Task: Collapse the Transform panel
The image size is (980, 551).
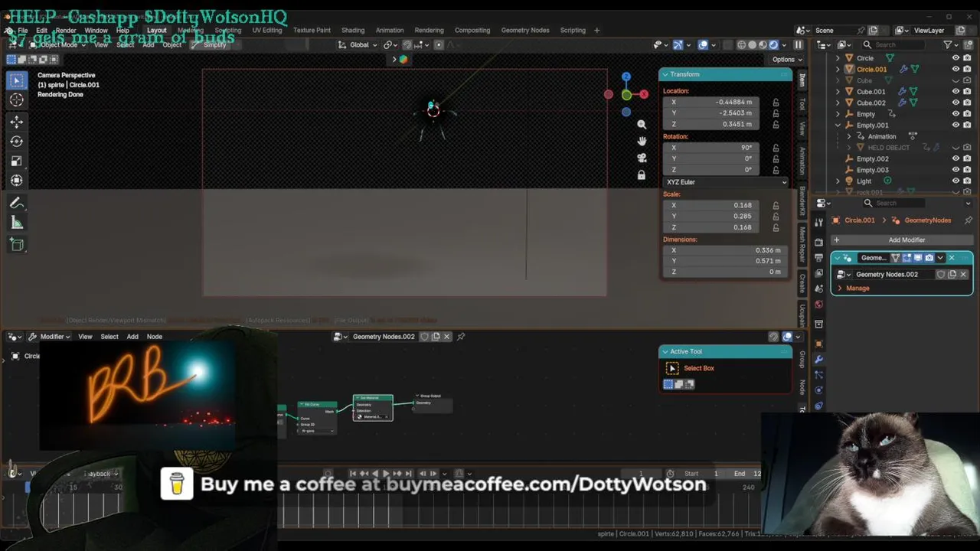Action: (665, 75)
